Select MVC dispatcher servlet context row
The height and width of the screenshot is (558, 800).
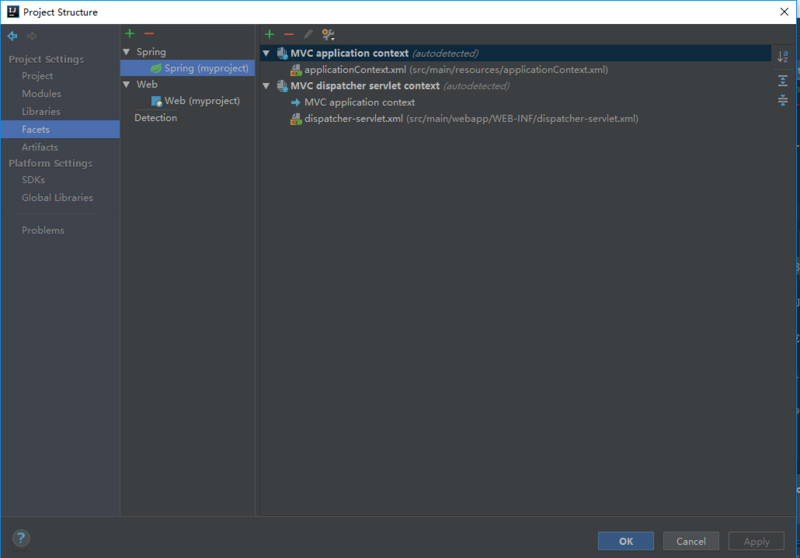(x=399, y=86)
